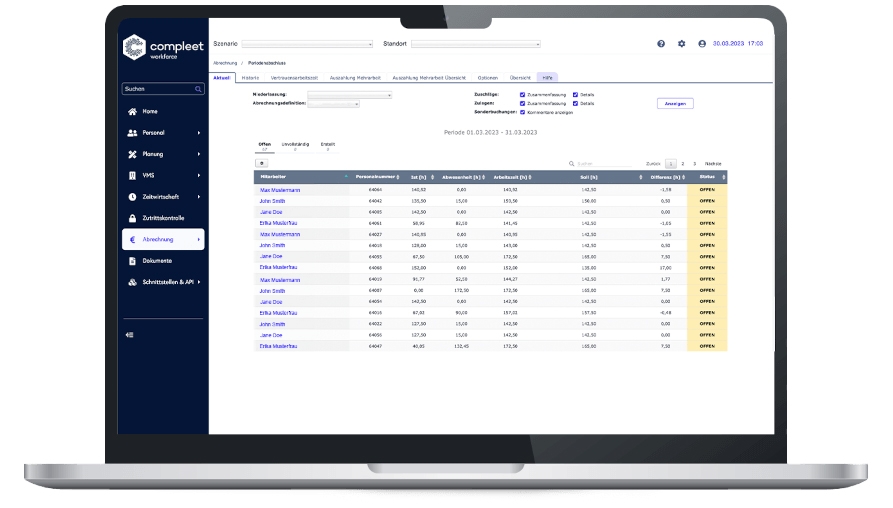This screenshot has height=508, width=893.
Task: Collapse the sidebar with the bottom icon
Action: tap(129, 335)
